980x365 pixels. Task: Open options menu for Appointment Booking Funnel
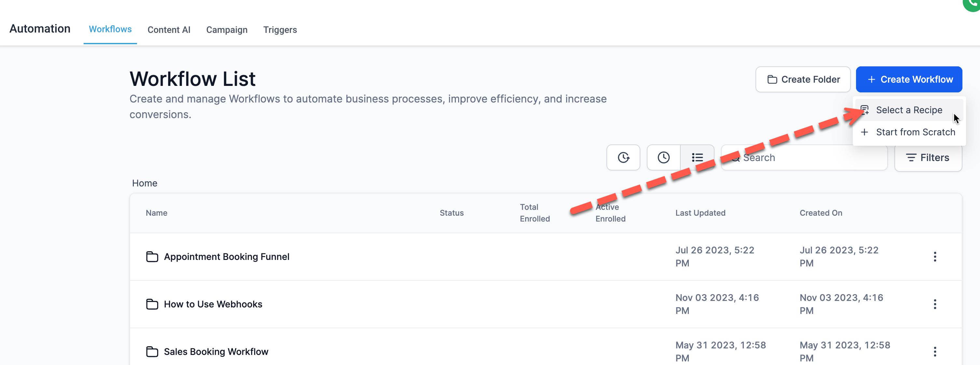[x=935, y=257]
